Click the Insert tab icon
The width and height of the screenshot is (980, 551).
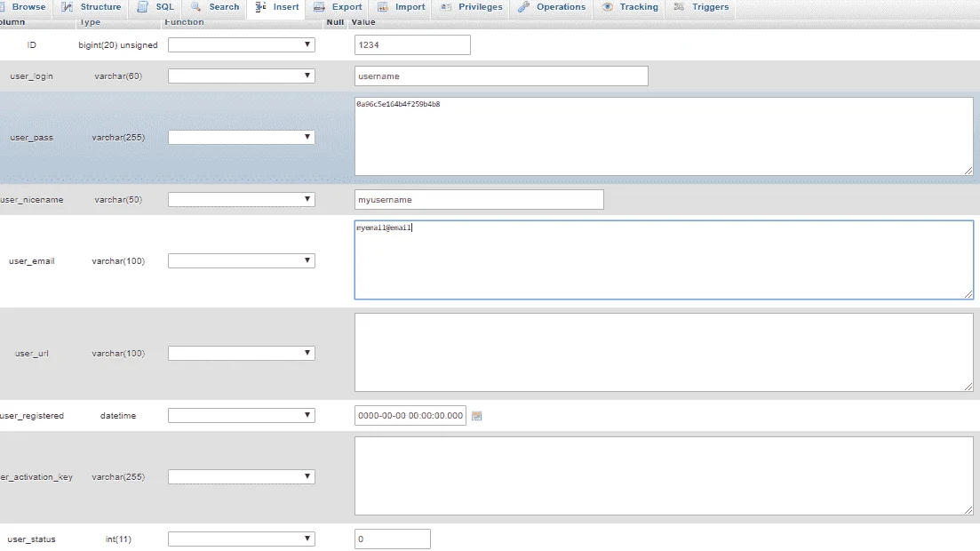point(260,7)
